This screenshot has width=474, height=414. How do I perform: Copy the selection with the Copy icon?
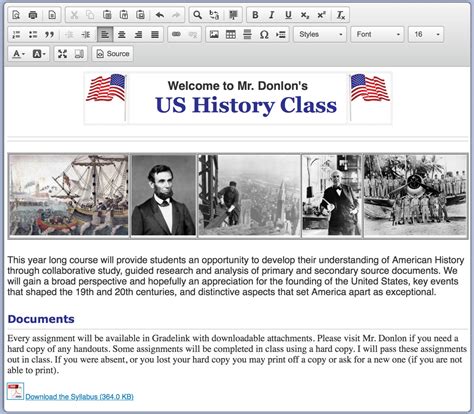90,15
